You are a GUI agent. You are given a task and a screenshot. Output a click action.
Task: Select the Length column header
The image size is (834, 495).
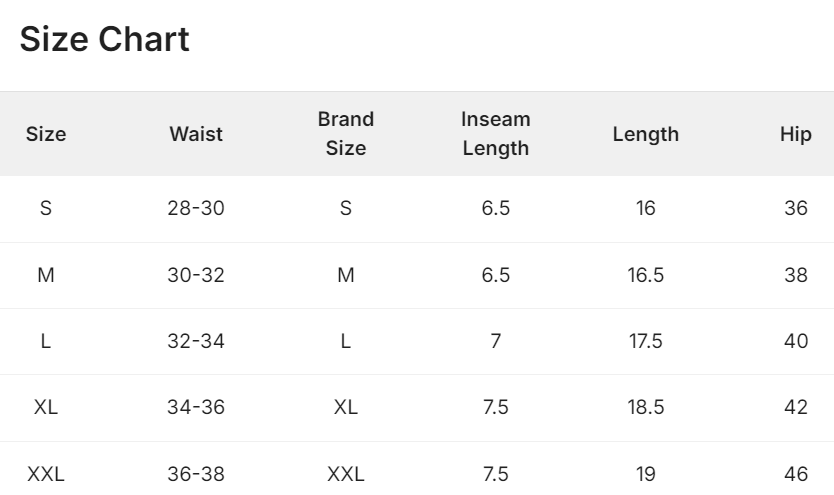pos(646,134)
